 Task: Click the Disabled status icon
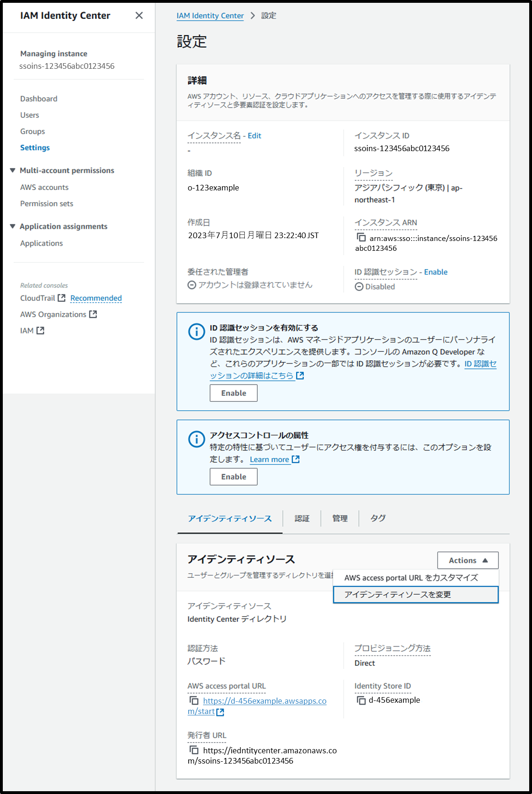[x=359, y=287]
